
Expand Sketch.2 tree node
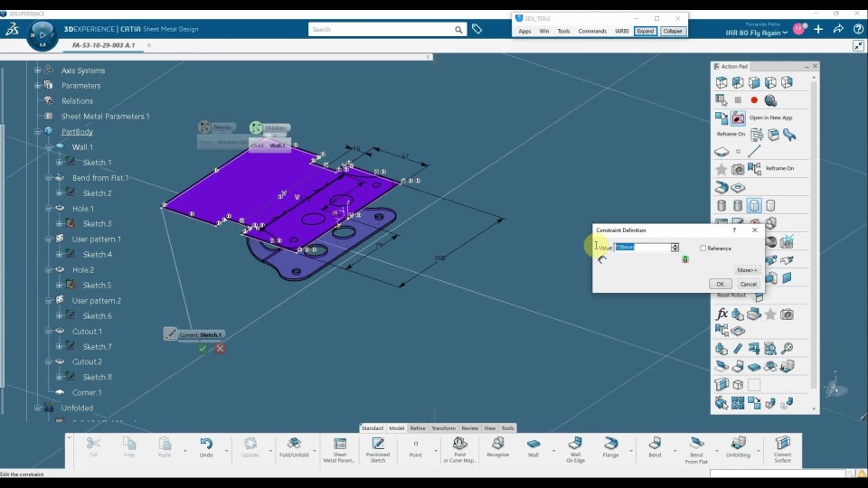pyautogui.click(x=59, y=192)
